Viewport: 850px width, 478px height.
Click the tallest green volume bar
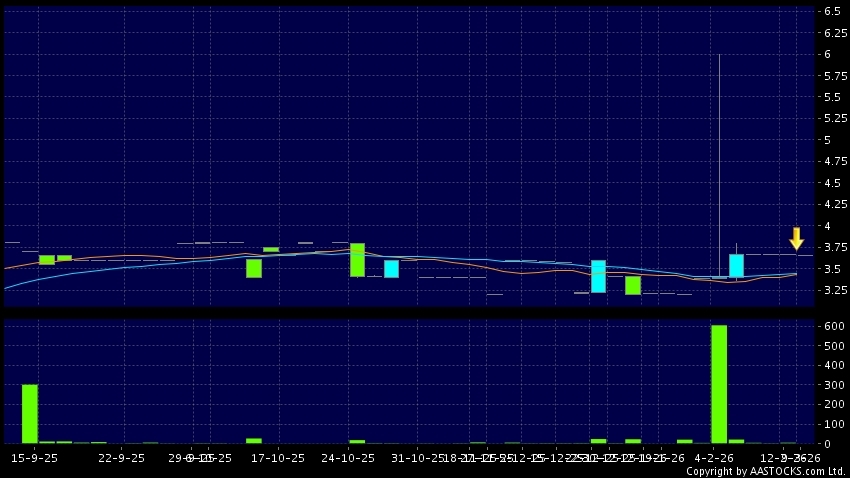(x=719, y=384)
